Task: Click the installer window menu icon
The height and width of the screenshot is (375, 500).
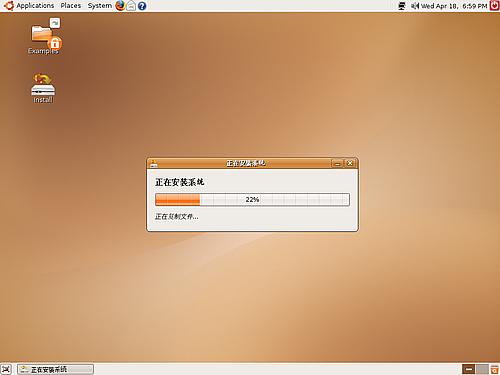Action: click(x=154, y=163)
